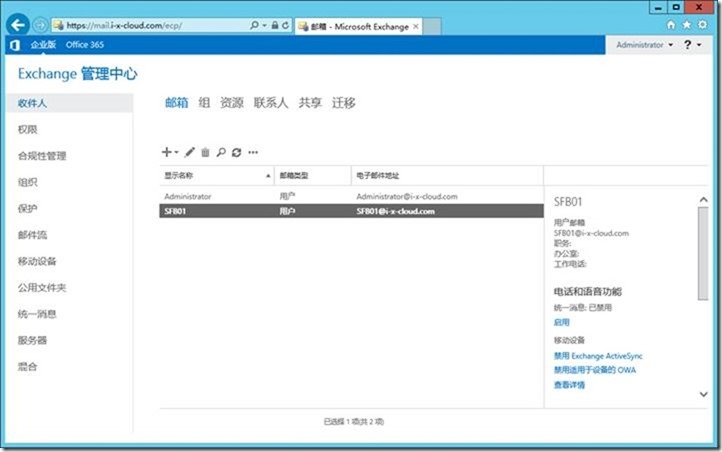Open address bar search dropdown arrow
This screenshot has width=722, height=452.
[x=264, y=25]
